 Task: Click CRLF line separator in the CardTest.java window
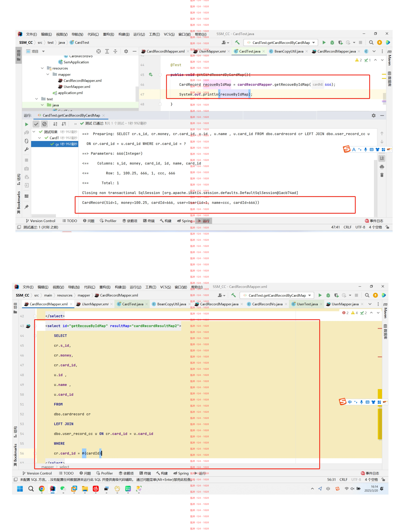[x=347, y=227]
